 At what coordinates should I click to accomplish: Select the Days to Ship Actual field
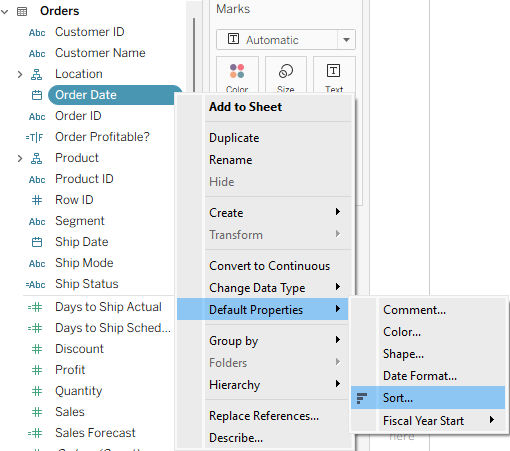click(108, 307)
